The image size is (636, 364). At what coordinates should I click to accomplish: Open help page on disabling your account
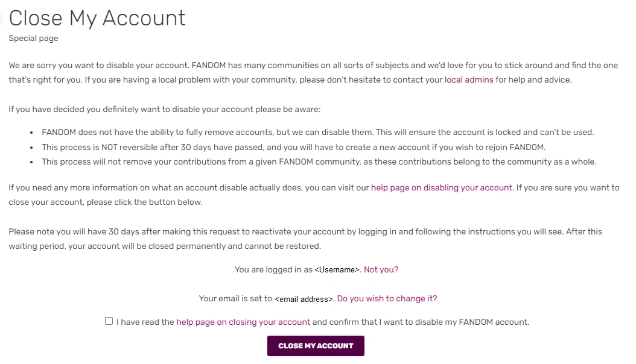tap(441, 187)
